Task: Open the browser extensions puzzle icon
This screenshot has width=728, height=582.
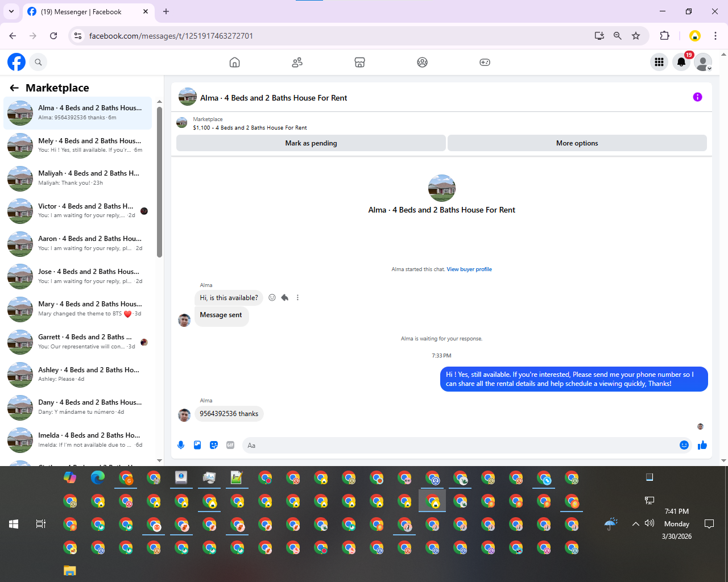Action: [664, 36]
